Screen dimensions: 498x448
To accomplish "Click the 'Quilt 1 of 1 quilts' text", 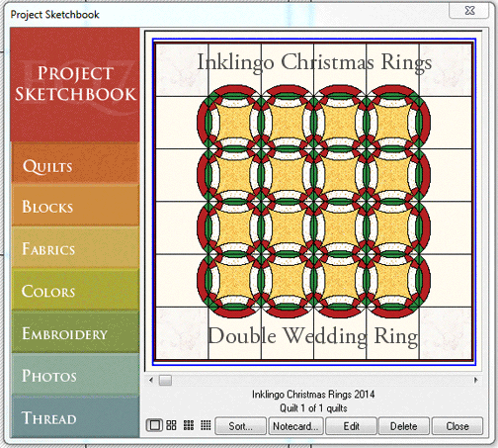I will tap(313, 408).
